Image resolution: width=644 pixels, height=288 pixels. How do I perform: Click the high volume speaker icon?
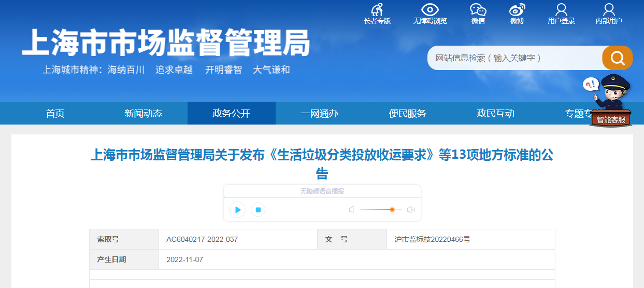[x=411, y=210]
